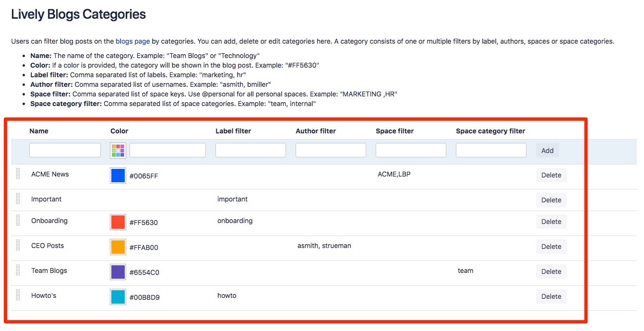Click drag handle for Onboarding row
Image resolution: width=644 pixels, height=331 pixels.
click(18, 221)
